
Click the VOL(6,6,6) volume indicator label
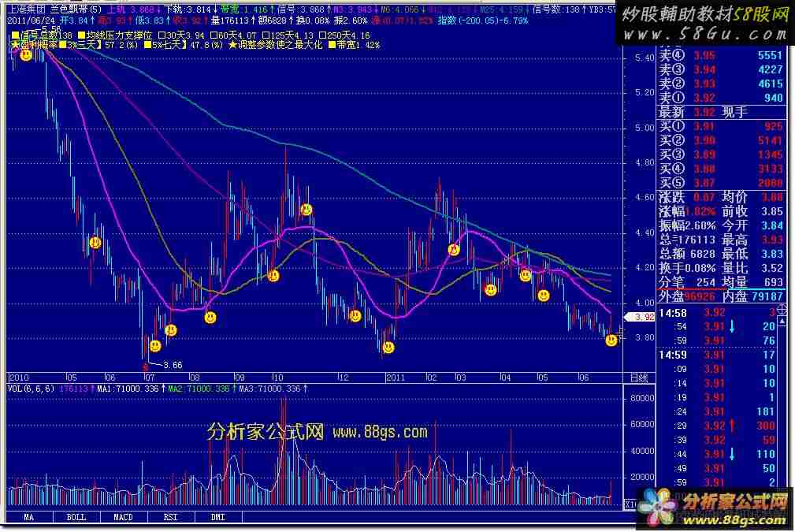pyautogui.click(x=31, y=389)
